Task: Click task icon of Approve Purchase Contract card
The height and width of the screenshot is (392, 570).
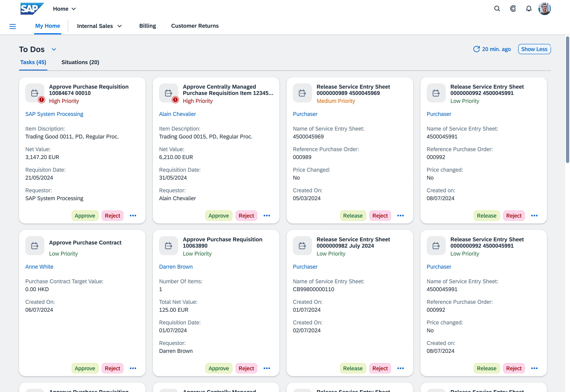Action: (35, 246)
